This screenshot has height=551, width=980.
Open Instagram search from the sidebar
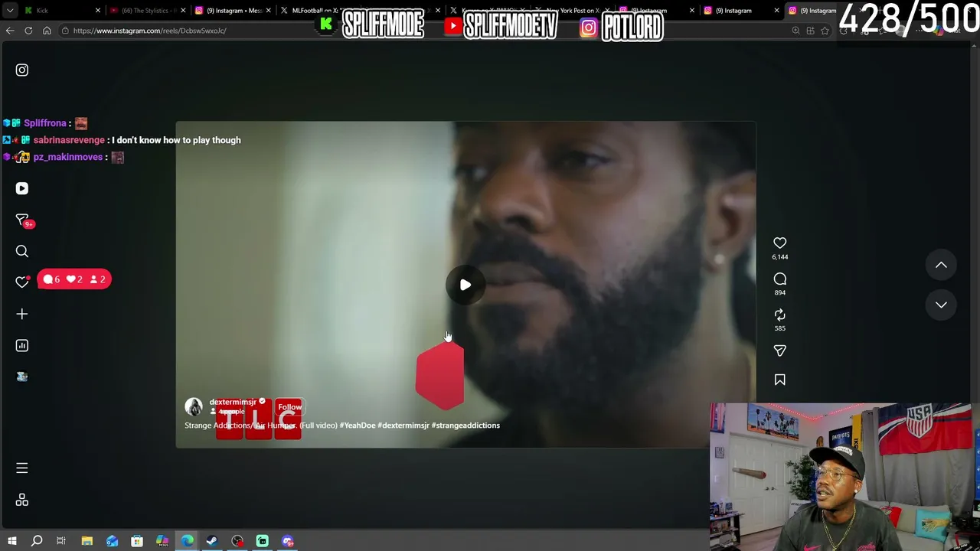point(22,251)
